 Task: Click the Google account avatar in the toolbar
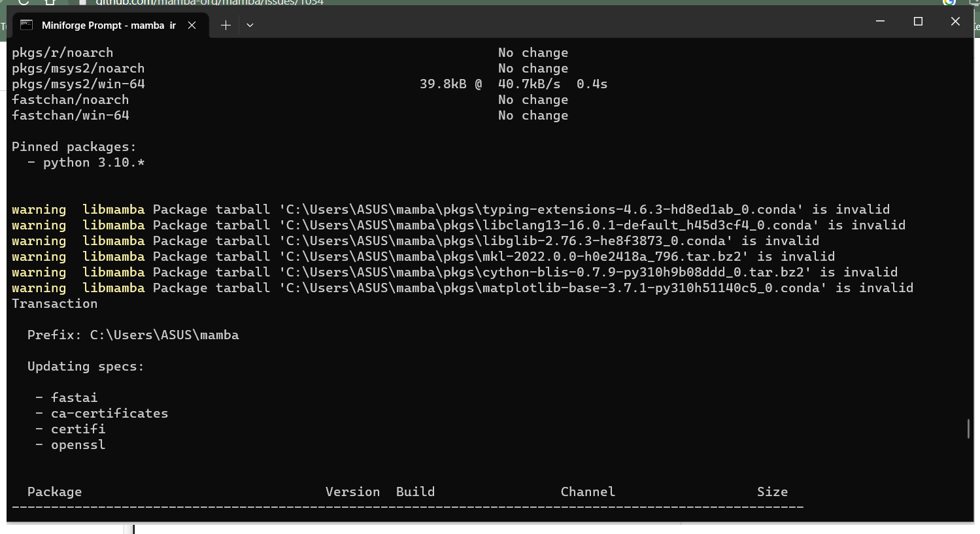949,3
